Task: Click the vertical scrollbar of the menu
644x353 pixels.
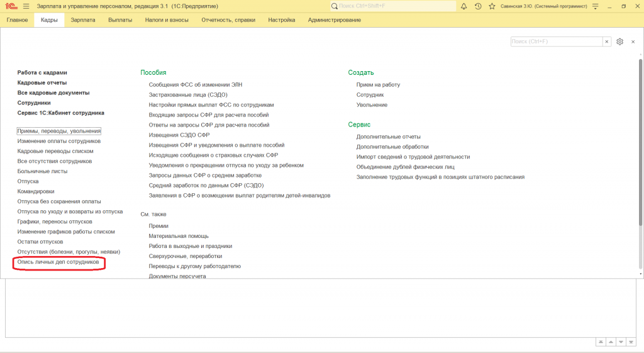Action: (x=640, y=142)
